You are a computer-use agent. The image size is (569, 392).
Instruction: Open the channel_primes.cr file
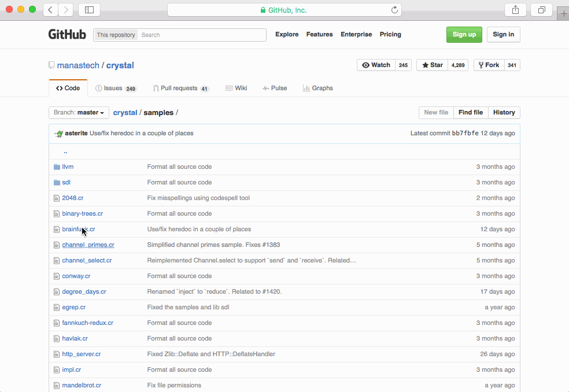(88, 245)
